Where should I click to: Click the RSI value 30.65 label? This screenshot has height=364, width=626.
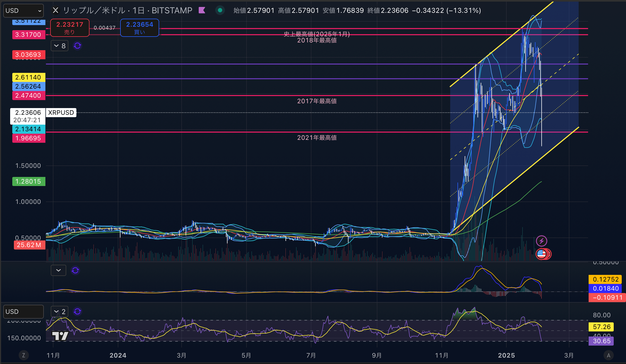601,341
